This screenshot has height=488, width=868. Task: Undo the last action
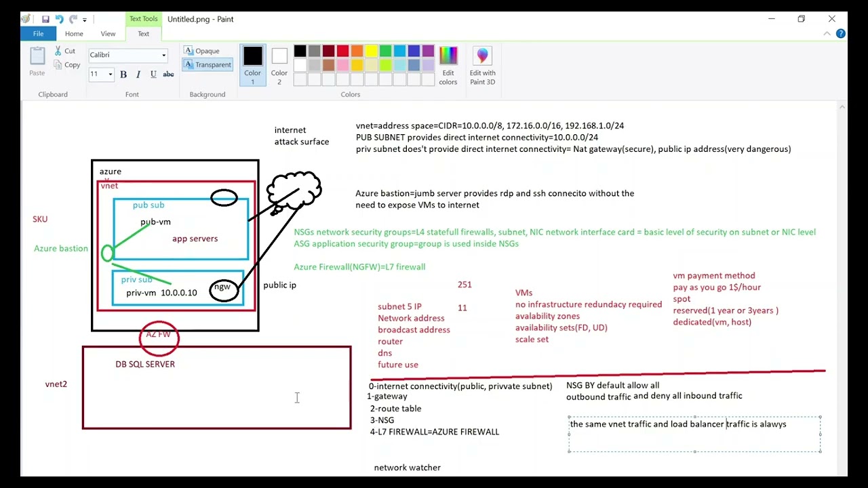click(x=58, y=19)
